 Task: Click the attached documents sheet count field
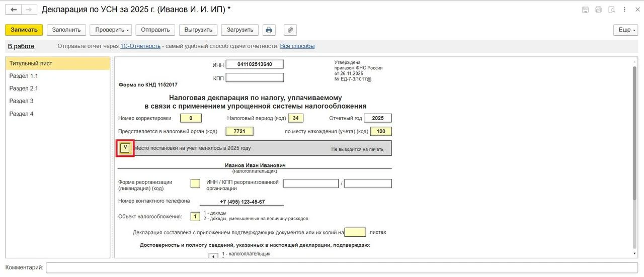click(355, 232)
